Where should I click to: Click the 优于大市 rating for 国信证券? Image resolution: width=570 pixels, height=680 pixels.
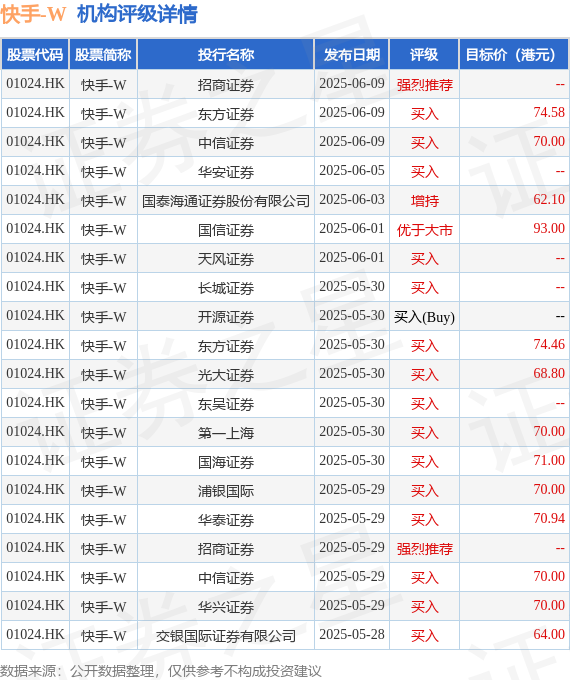pos(424,229)
